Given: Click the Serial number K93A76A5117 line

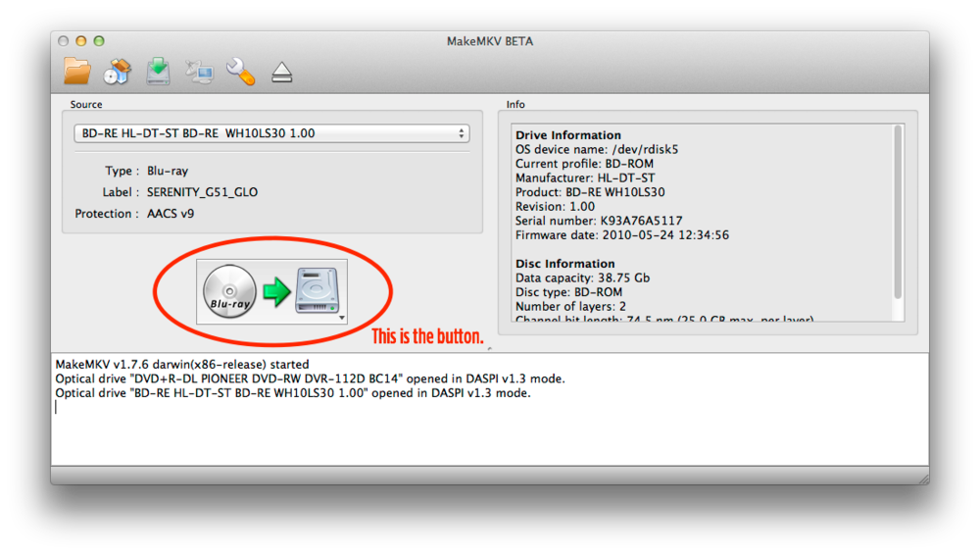Looking at the screenshot, I should tap(599, 221).
